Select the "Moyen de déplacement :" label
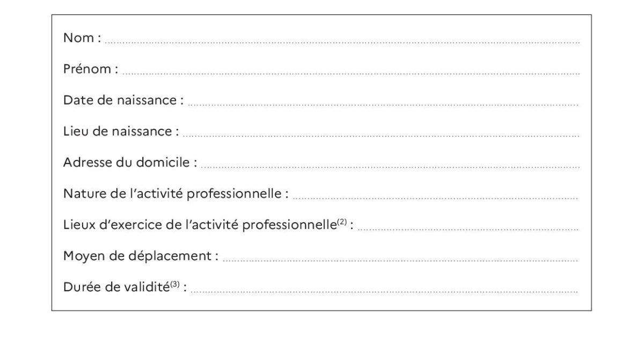This screenshot has width=644, height=338. click(141, 256)
